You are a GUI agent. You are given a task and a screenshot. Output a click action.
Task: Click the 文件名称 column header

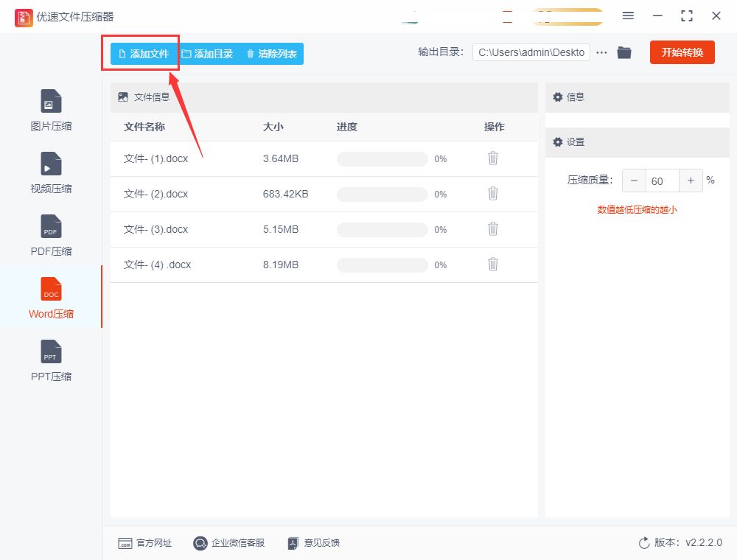pos(144,127)
